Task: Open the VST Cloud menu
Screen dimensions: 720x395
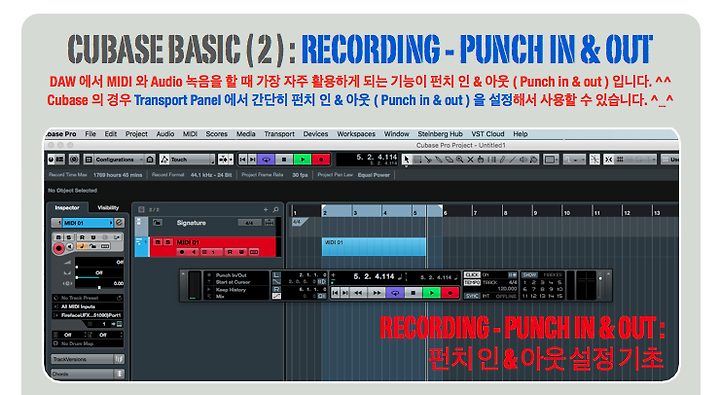Action: pos(488,134)
